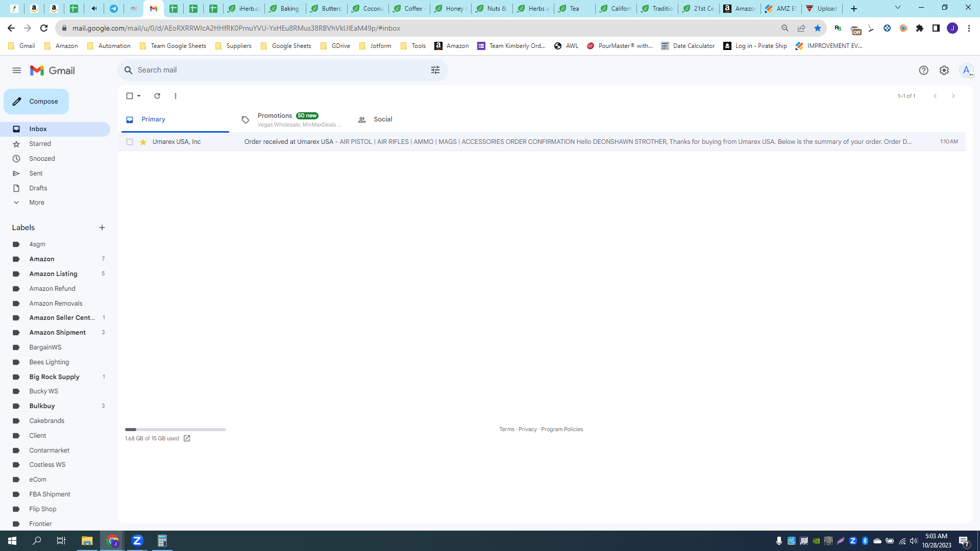Open storage management external link icon
The image size is (980, 551).
coord(187,439)
